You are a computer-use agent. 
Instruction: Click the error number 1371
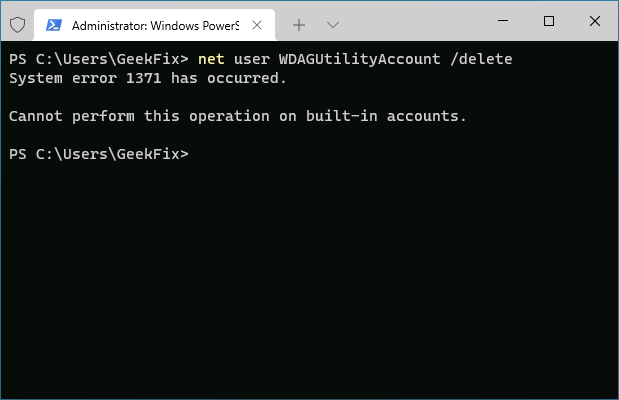pos(144,78)
